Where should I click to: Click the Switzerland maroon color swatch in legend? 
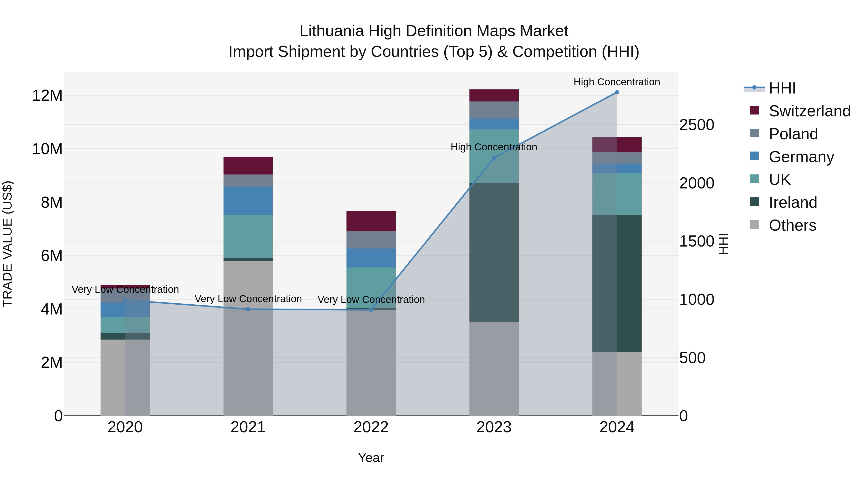754,110
